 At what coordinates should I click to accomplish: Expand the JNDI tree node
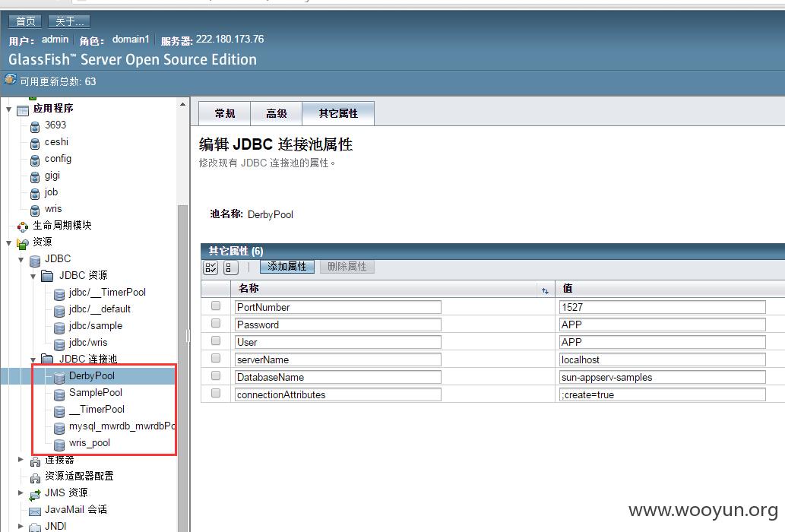pos(21,526)
